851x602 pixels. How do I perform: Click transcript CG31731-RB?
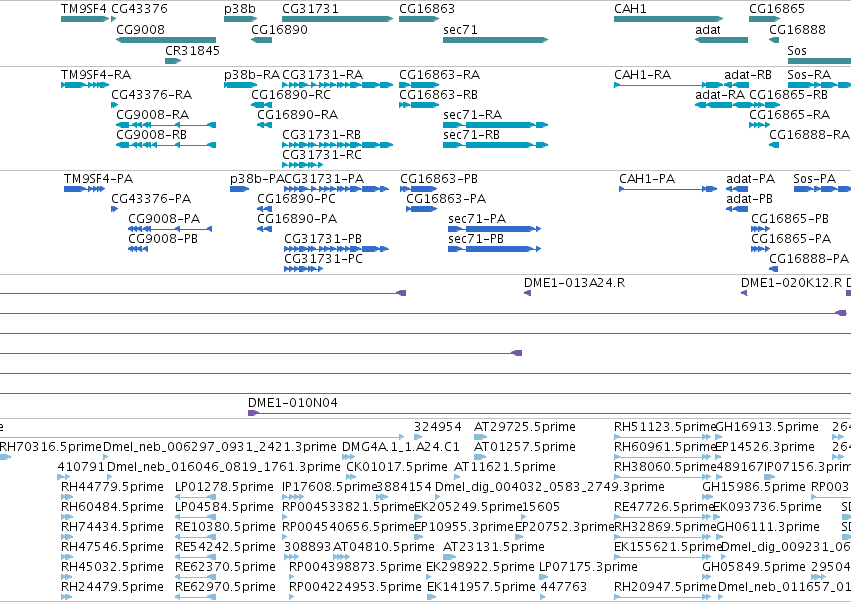click(338, 145)
